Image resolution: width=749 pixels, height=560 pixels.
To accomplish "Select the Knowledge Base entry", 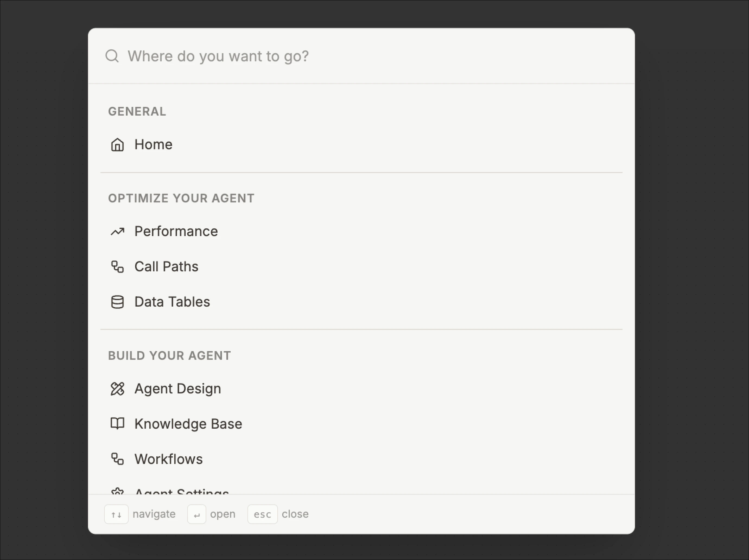I will tap(188, 424).
